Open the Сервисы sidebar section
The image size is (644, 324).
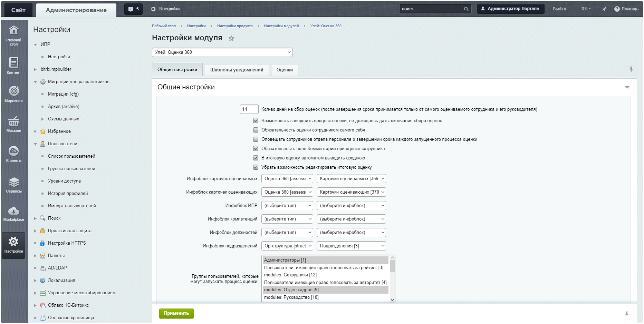[x=14, y=185]
